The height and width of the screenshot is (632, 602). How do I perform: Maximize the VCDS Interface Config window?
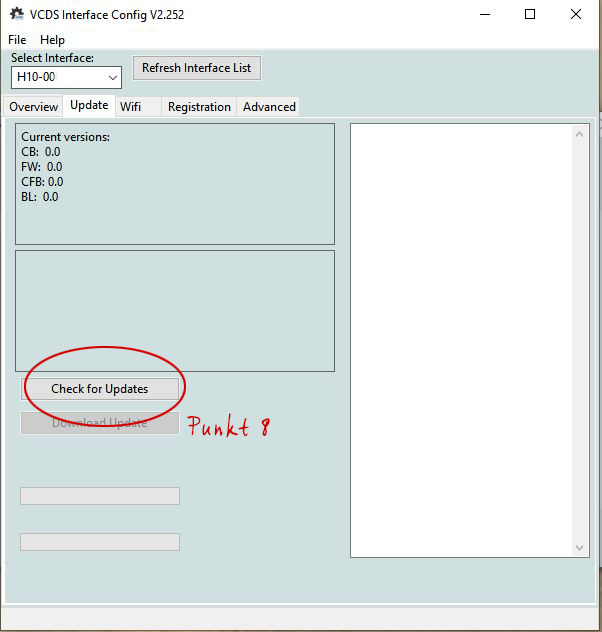click(x=530, y=15)
